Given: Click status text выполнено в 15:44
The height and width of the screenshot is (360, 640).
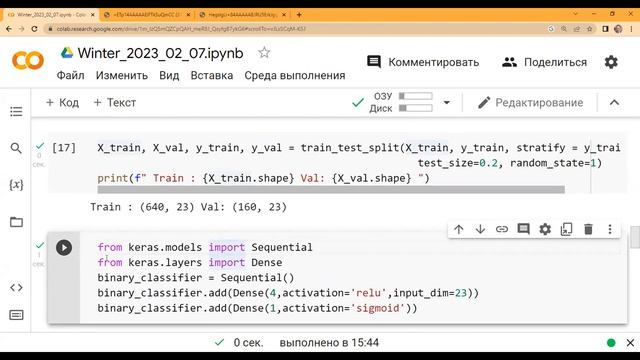Looking at the screenshot, I should [x=329, y=343].
